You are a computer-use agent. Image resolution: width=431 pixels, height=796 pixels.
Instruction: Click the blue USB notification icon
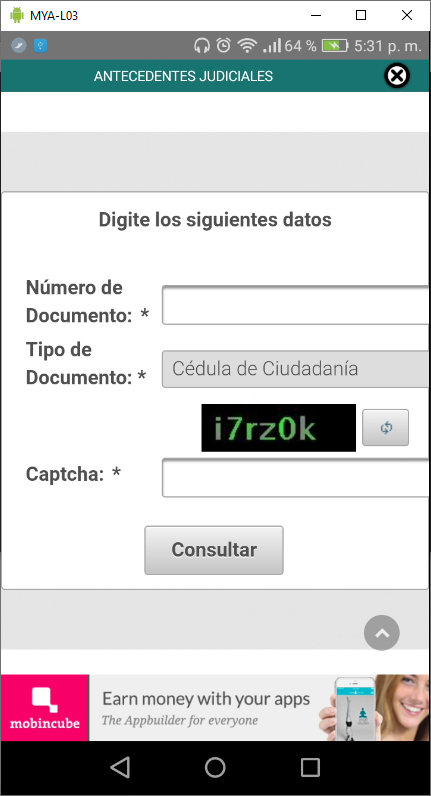coord(41,46)
